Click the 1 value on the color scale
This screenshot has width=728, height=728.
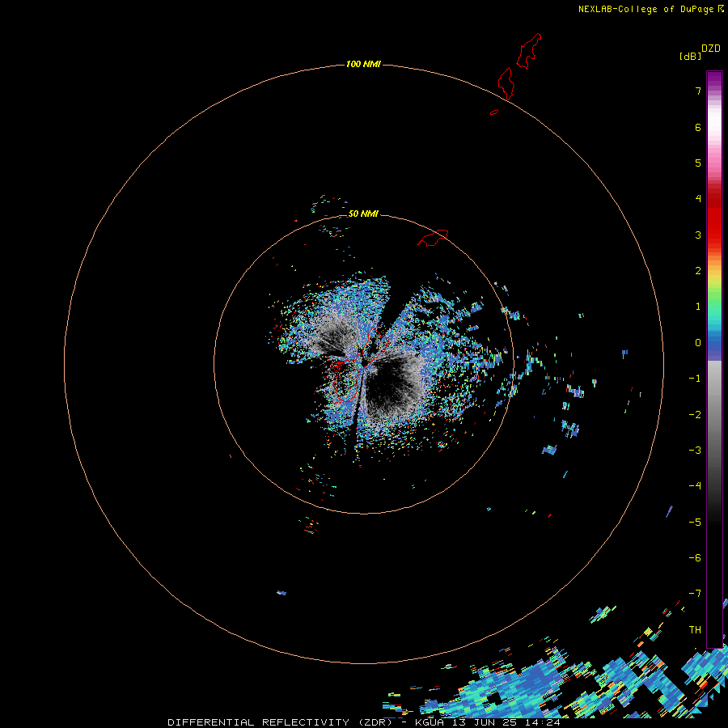tap(698, 307)
